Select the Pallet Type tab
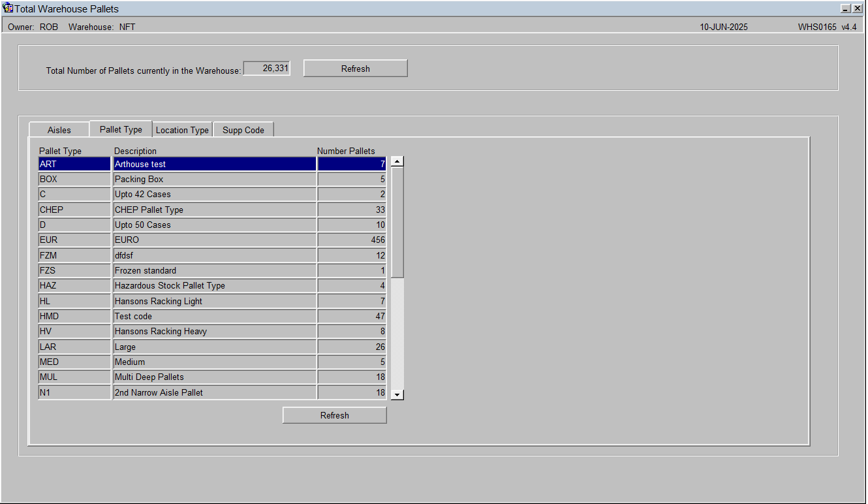The image size is (868, 504). 121,129
